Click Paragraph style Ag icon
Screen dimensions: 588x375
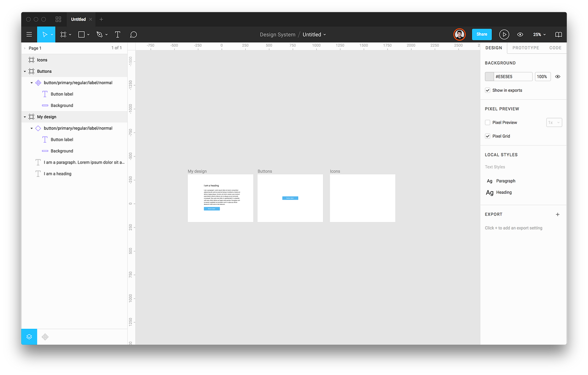pyautogui.click(x=489, y=181)
